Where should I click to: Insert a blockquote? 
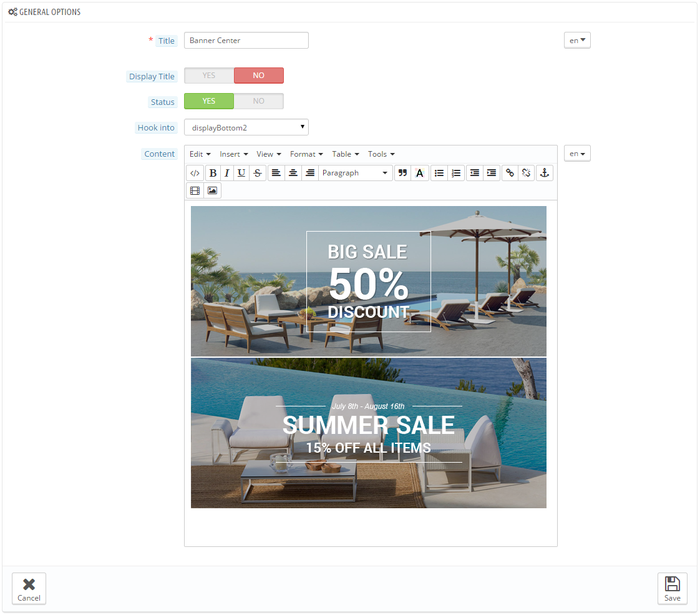click(402, 174)
